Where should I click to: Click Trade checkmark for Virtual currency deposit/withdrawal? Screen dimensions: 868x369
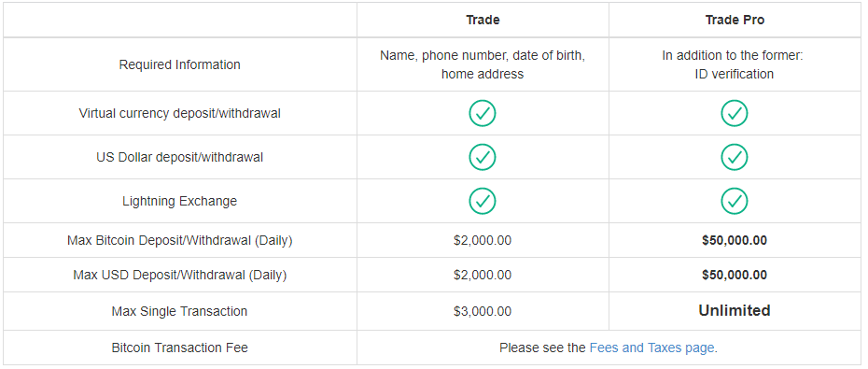[483, 114]
